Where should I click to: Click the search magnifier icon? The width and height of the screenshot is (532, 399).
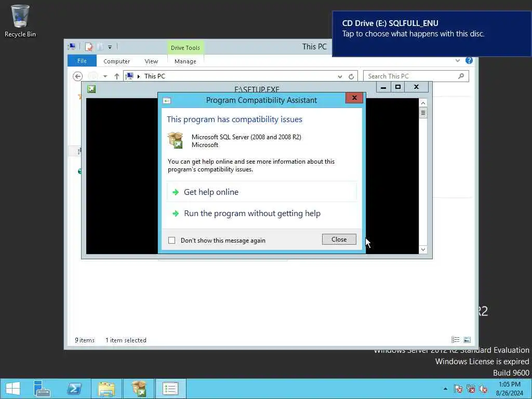pyautogui.click(x=461, y=76)
